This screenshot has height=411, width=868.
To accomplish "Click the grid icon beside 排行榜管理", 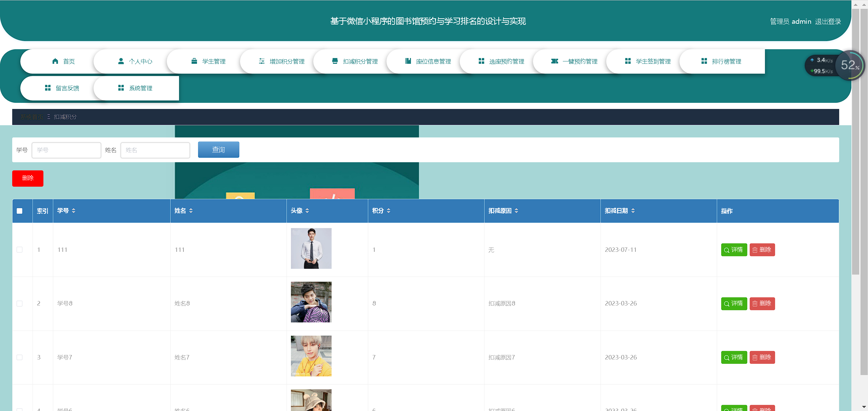I will pyautogui.click(x=704, y=61).
